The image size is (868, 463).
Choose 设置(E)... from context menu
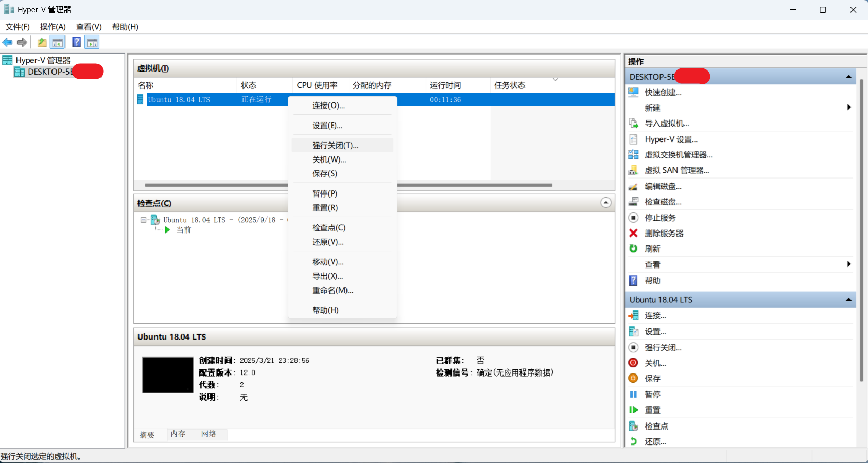pos(342,126)
